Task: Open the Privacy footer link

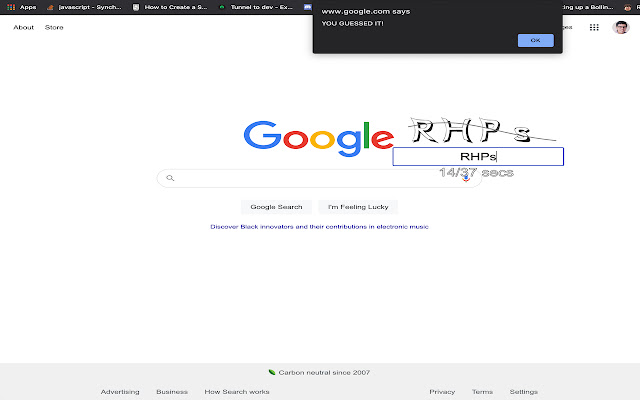Action: click(442, 391)
